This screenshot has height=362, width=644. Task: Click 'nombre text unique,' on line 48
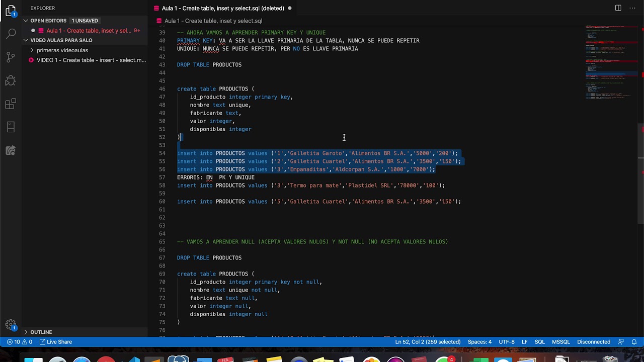pyautogui.click(x=220, y=105)
